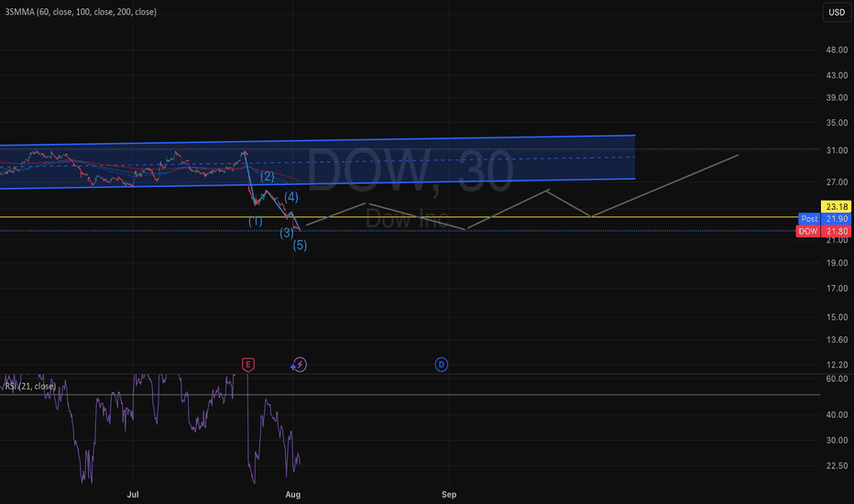Viewport: 854px width, 504px height.
Task: Click the RSI (21, close) legend
Action: (30, 387)
